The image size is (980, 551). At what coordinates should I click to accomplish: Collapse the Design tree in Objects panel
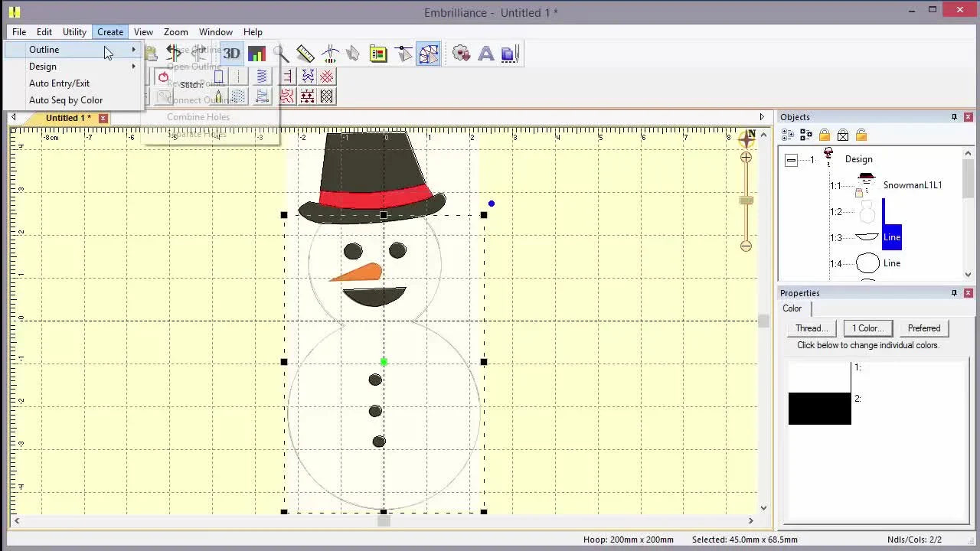tap(791, 159)
